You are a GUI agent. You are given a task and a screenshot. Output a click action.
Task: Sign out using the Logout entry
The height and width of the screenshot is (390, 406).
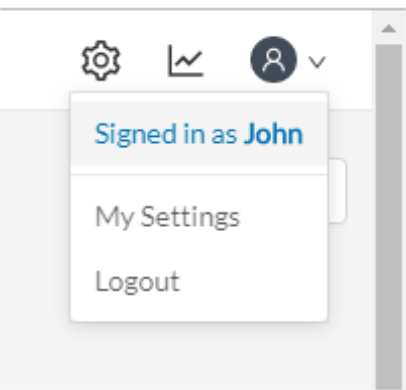point(138,282)
